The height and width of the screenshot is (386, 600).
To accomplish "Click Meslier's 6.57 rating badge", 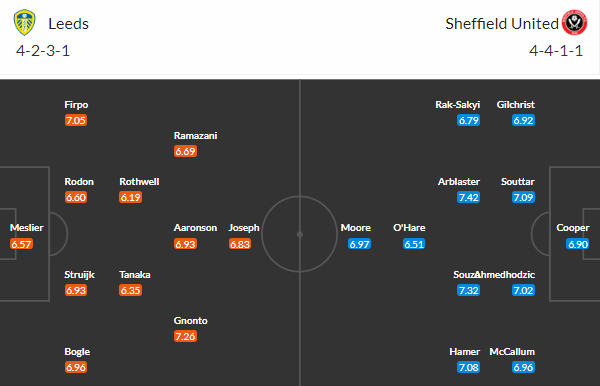I will tap(21, 244).
